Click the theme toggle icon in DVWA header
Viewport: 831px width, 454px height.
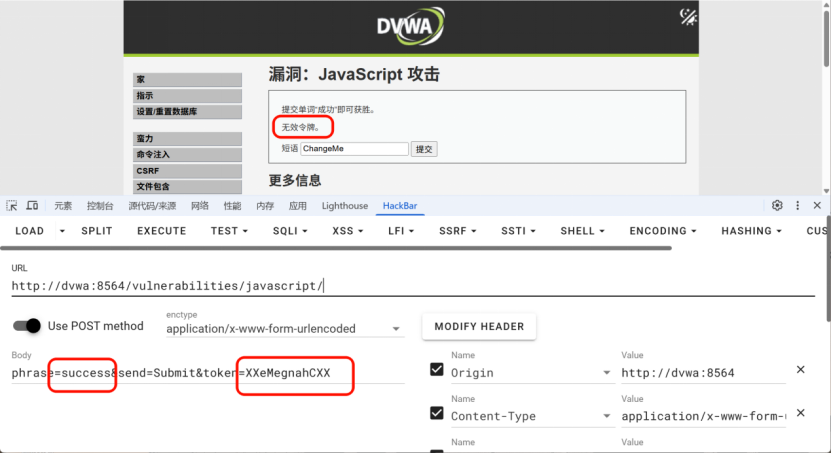[x=688, y=17]
